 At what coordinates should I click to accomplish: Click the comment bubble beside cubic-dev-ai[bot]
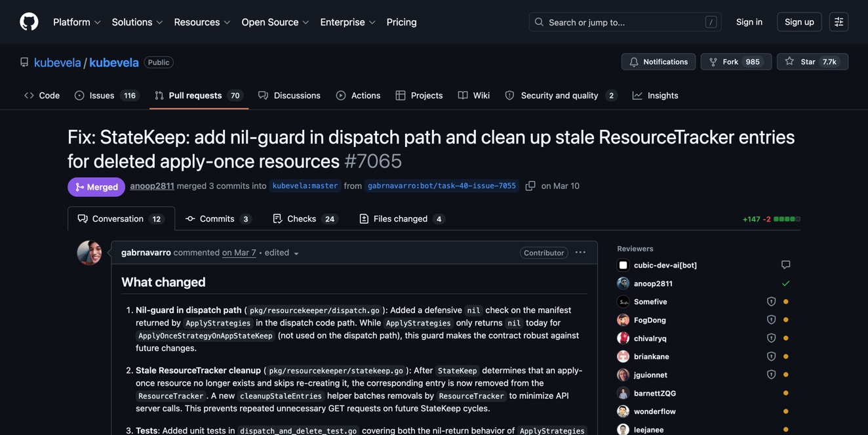pos(785,264)
